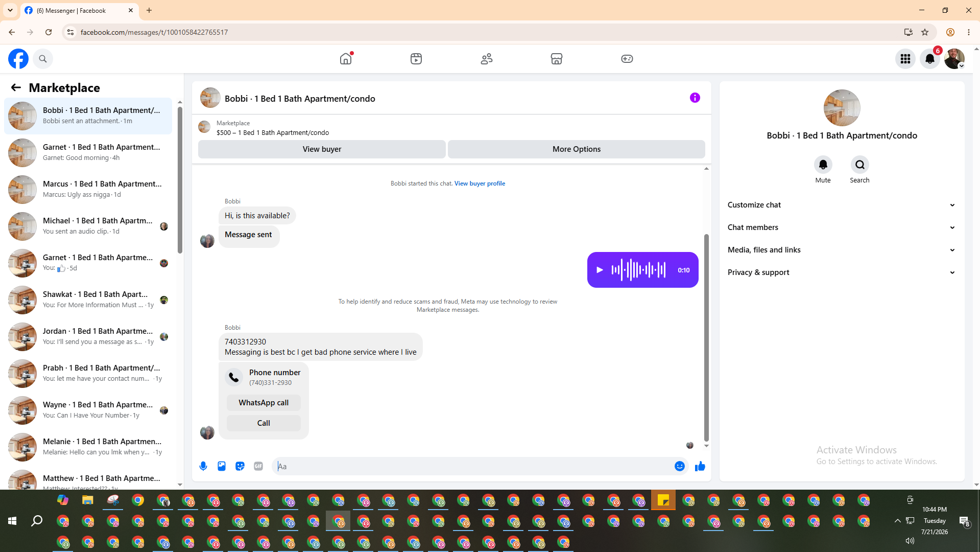Viewport: 980px width, 552px height.
Task: Open the Shawkat apartment conversation
Action: 88,300
